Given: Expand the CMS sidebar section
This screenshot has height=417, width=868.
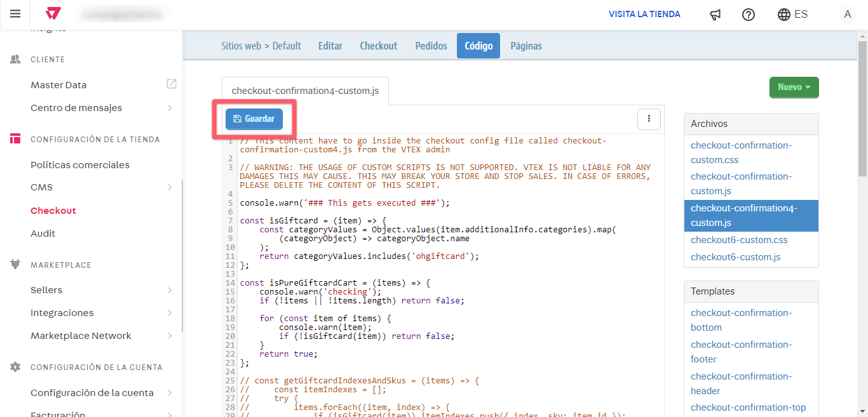Looking at the screenshot, I should (x=170, y=187).
